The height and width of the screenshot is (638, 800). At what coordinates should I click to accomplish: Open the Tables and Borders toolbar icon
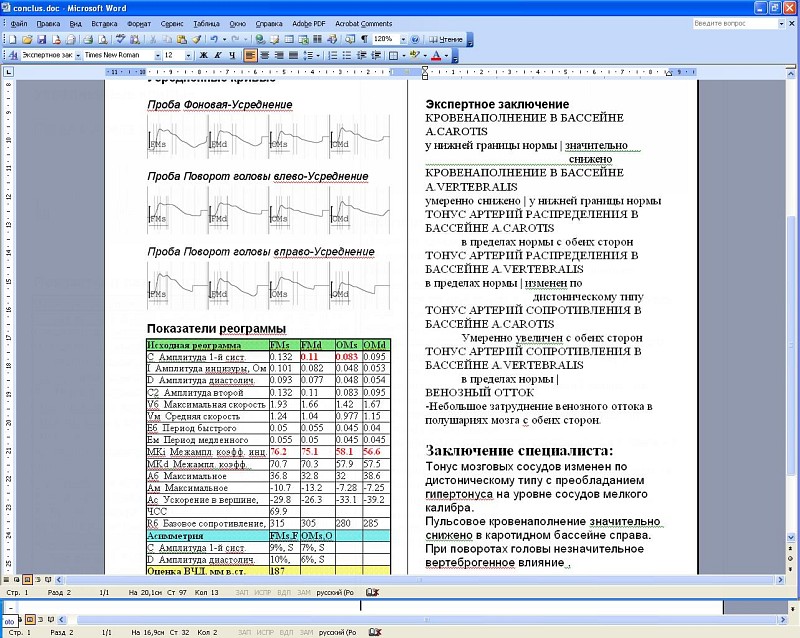pos(274,39)
